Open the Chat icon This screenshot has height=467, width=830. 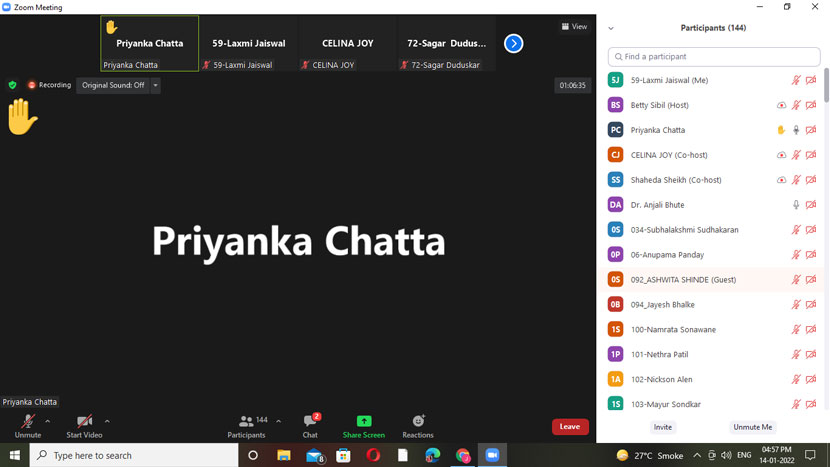pos(310,422)
